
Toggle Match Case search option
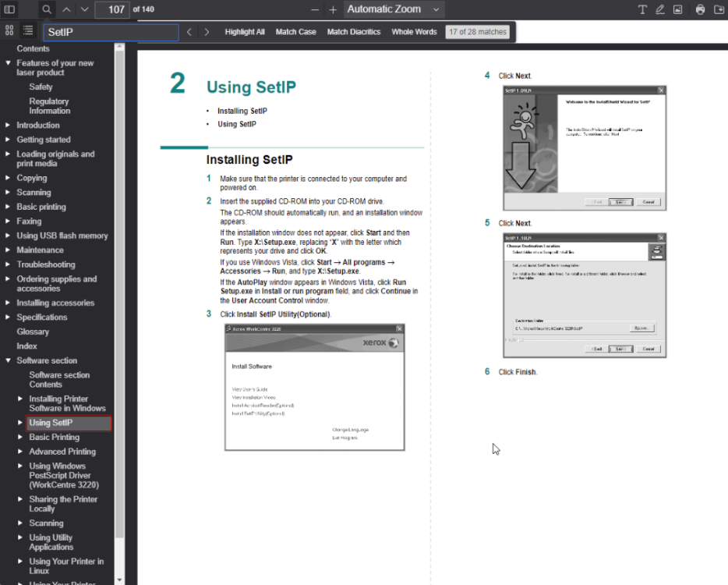295,32
